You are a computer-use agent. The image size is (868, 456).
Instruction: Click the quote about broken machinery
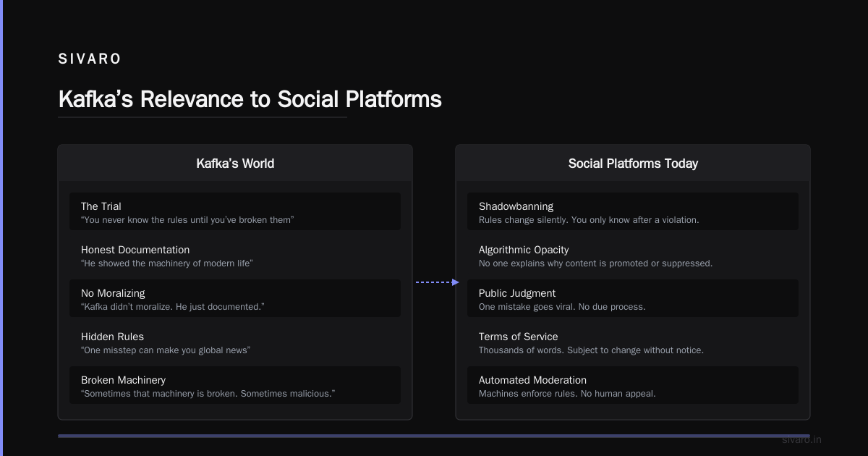pyautogui.click(x=208, y=394)
